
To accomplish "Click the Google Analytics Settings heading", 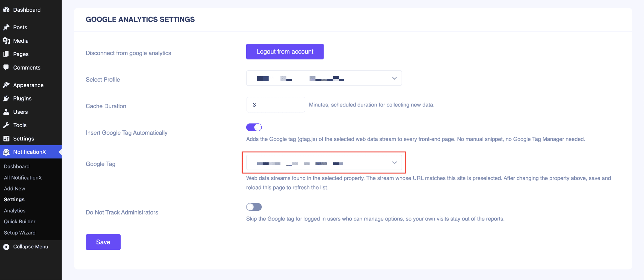I will pos(140,20).
